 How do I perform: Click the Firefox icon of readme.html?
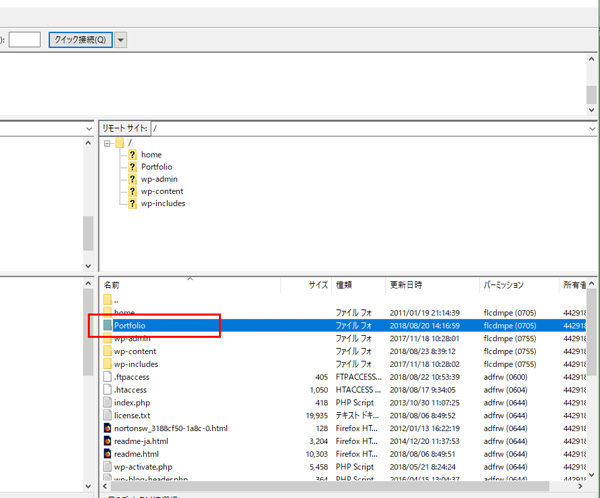click(108, 454)
